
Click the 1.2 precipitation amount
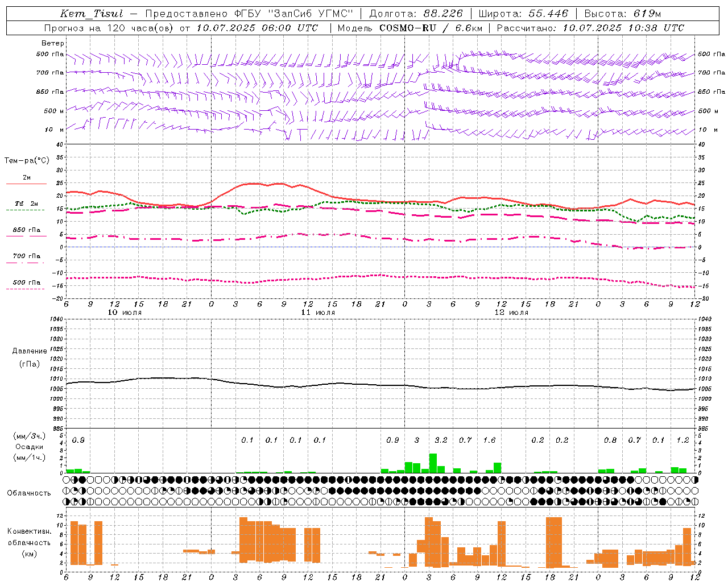click(682, 440)
